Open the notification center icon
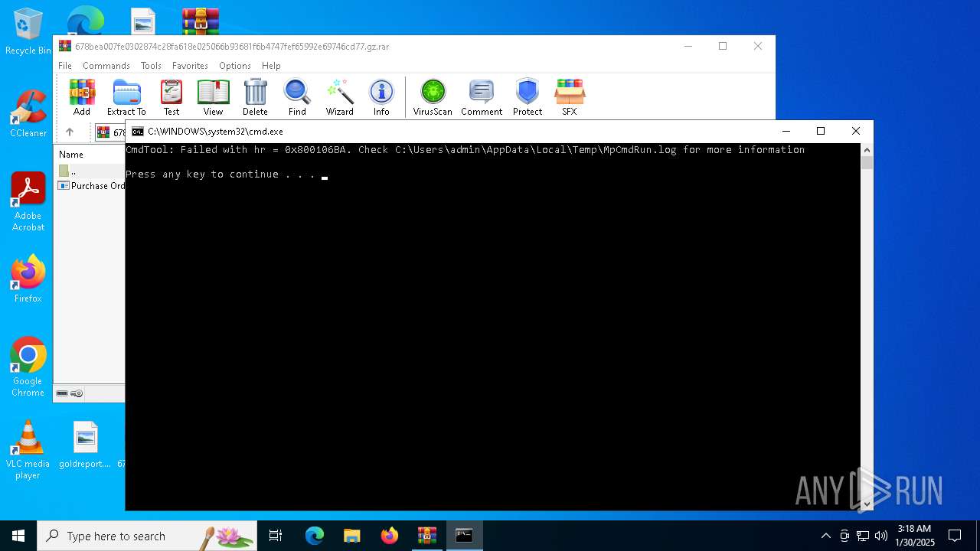The image size is (980, 551). pyautogui.click(x=955, y=536)
